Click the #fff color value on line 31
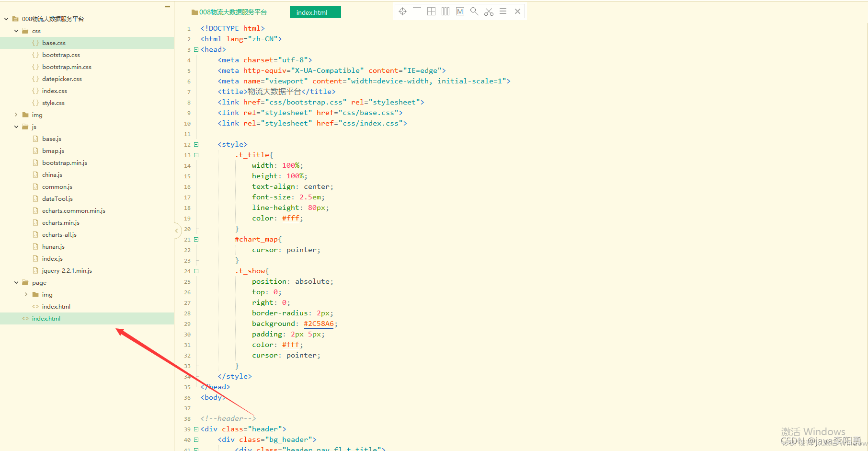The height and width of the screenshot is (451, 868). [290, 345]
